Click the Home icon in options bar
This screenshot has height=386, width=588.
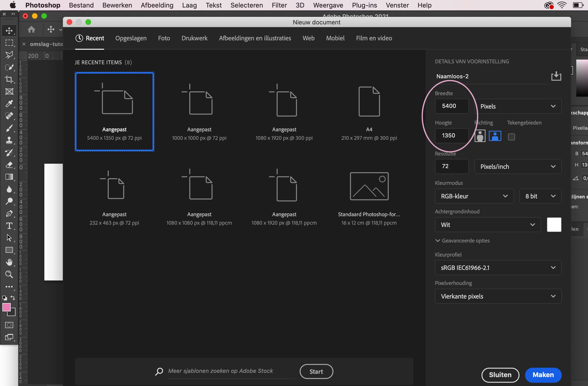[31, 30]
